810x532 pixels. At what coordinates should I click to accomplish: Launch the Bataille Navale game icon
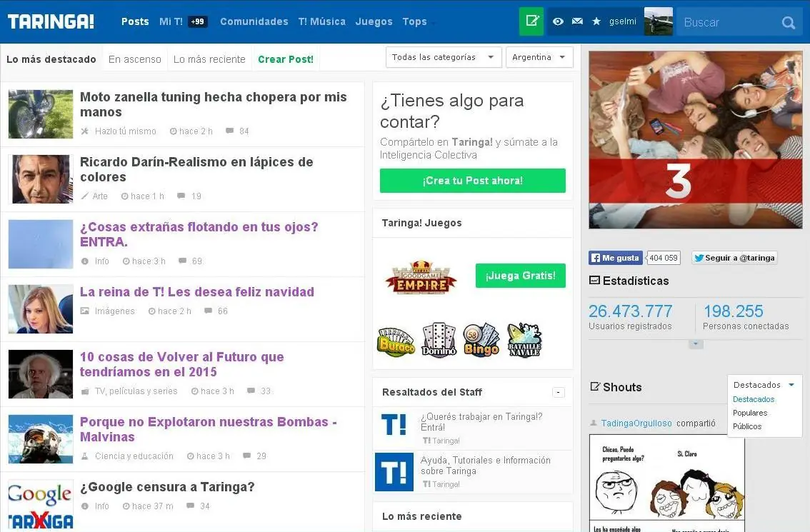[524, 340]
